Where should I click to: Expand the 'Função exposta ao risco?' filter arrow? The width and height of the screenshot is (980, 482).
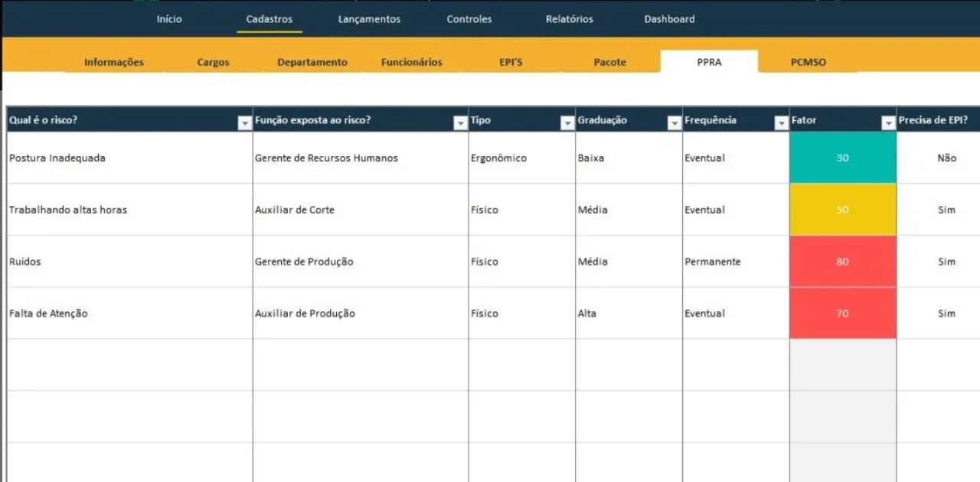pos(460,123)
